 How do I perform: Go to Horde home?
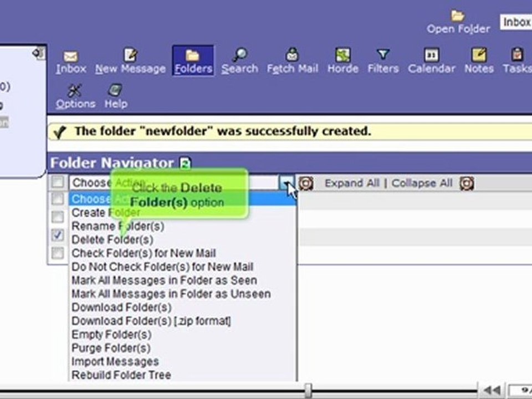(342, 62)
